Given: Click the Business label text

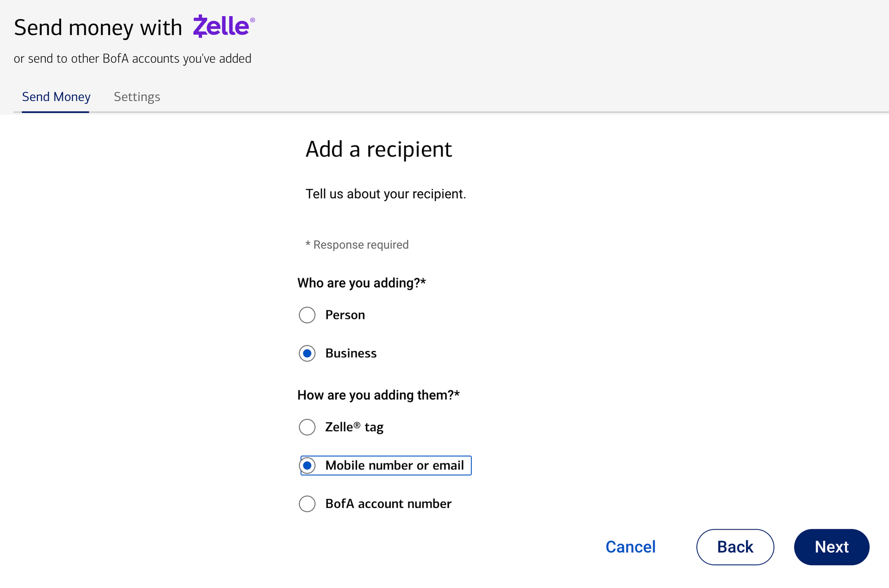Looking at the screenshot, I should tap(351, 353).
